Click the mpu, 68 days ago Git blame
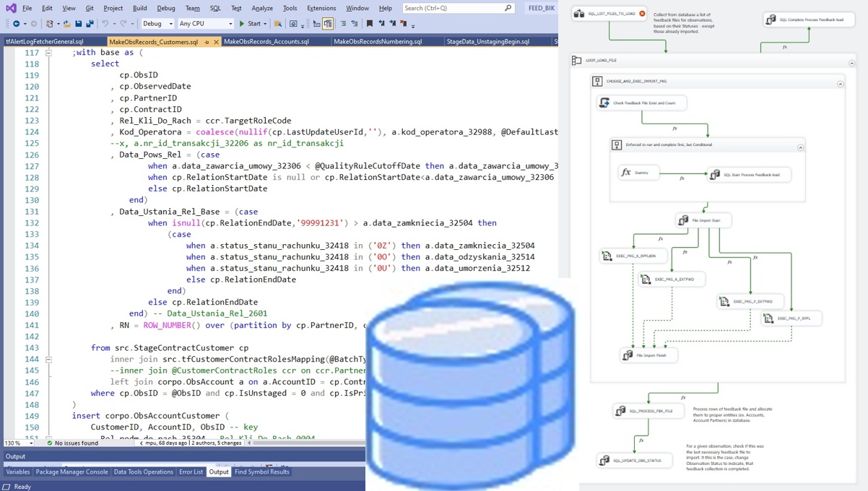The image size is (868, 491). click(x=165, y=443)
